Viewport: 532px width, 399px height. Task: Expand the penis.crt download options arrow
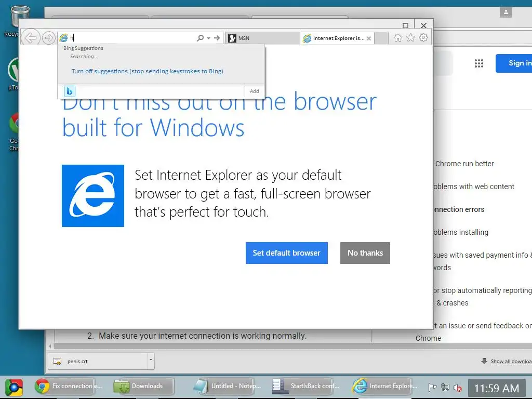tap(151, 361)
